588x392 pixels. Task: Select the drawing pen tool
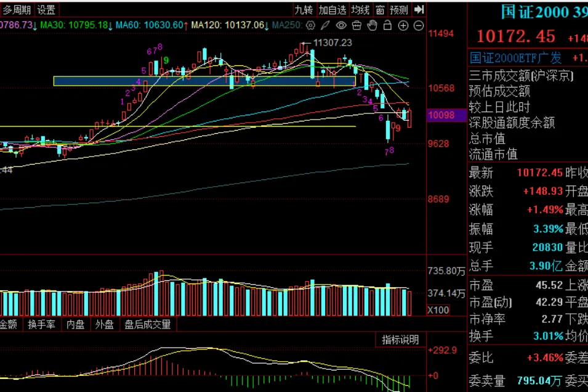(326, 25)
